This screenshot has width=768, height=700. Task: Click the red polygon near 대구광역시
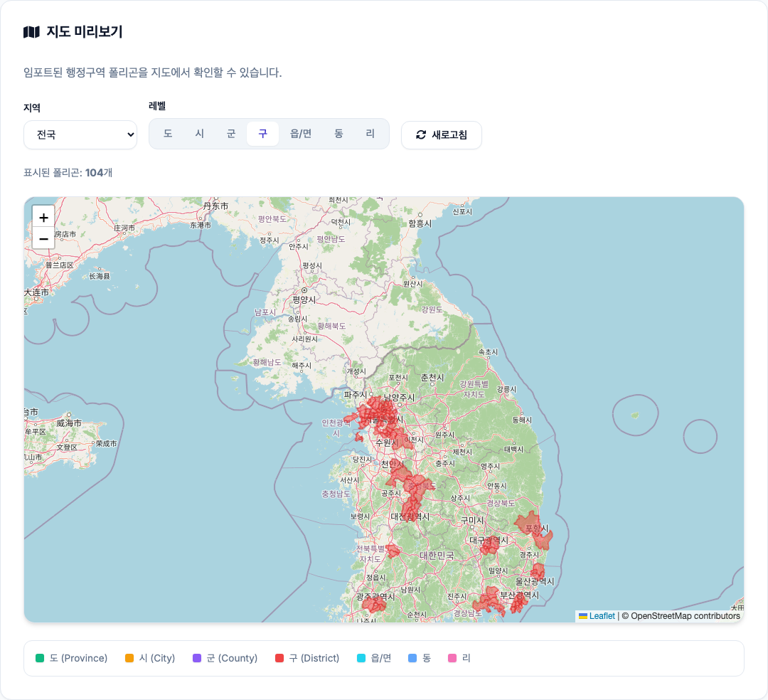coord(489,546)
